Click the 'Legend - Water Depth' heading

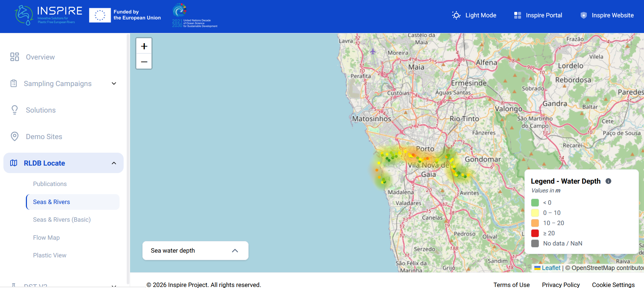pos(566,181)
